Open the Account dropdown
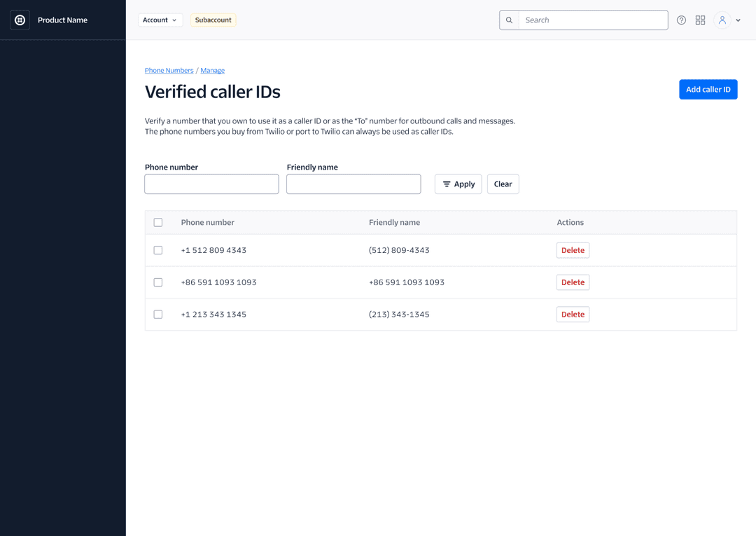756x536 pixels. [x=160, y=20]
